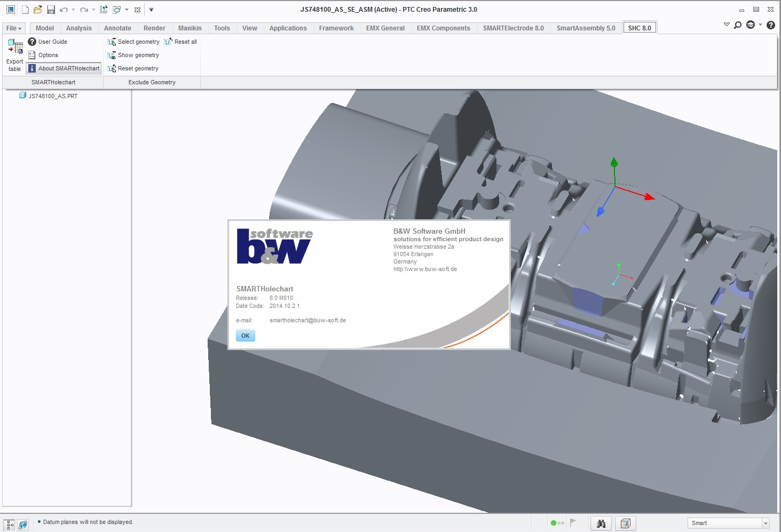Click the Help question mark at top right
This screenshot has height=532, width=781.
(x=771, y=25)
